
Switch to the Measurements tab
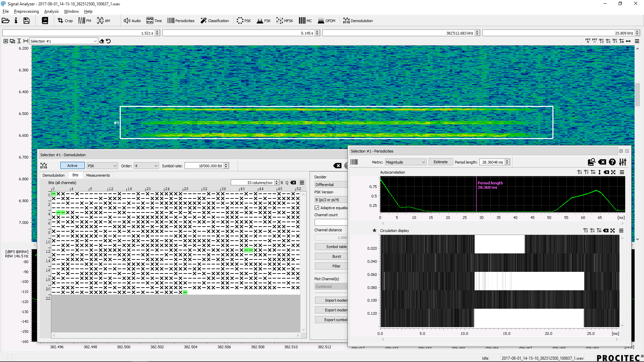coord(98,175)
